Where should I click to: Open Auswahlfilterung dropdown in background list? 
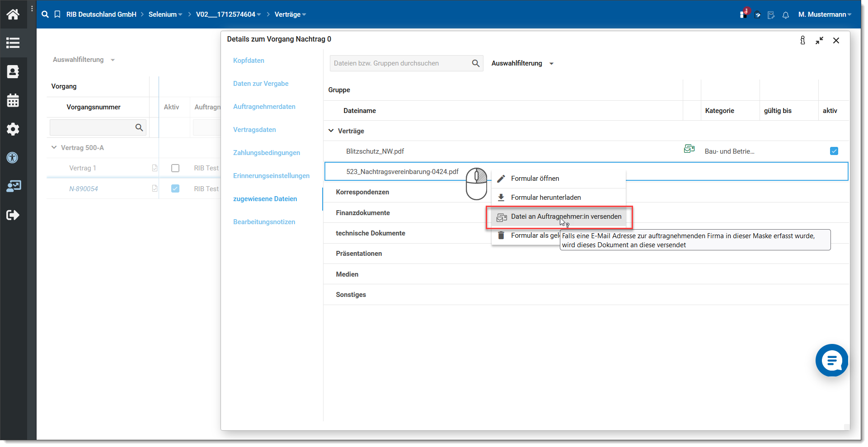pyautogui.click(x=84, y=60)
